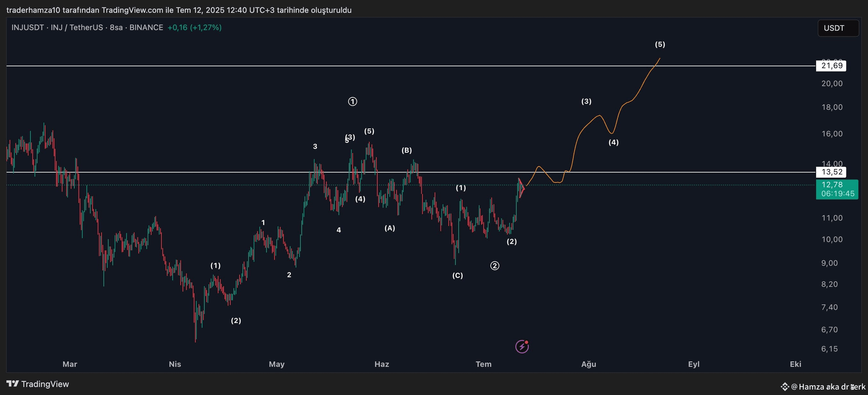Image resolution: width=868 pixels, height=395 pixels.
Task: Select the 13,52 horizontal line price label
Action: 831,172
